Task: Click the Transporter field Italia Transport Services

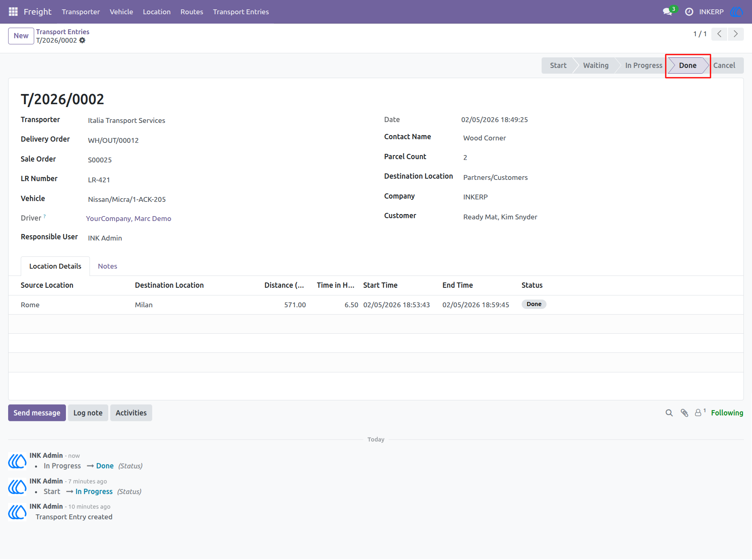Action: point(127,120)
